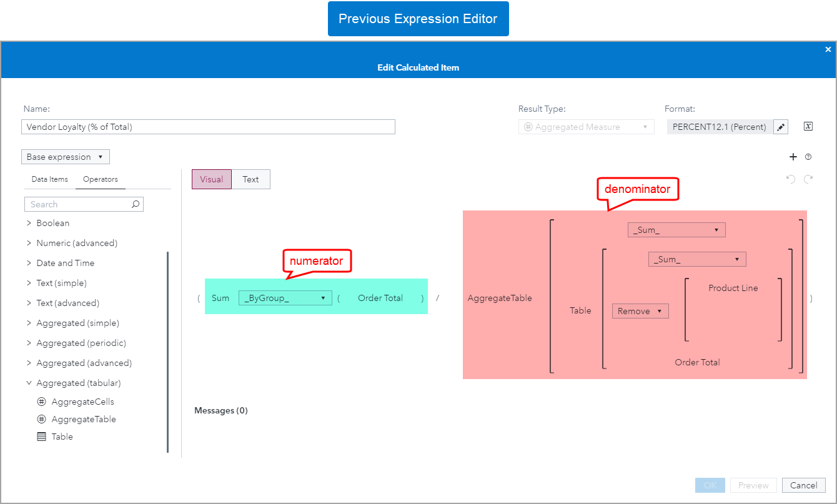Open the Base expression dropdown
This screenshot has height=504, width=837.
[65, 156]
